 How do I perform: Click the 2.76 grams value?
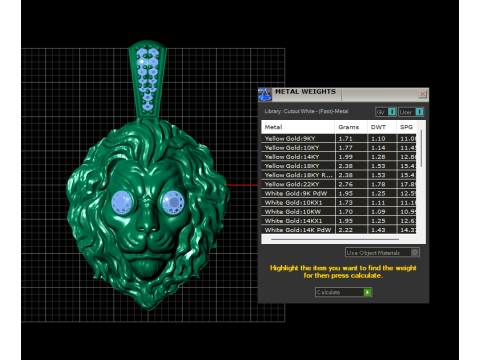click(345, 184)
